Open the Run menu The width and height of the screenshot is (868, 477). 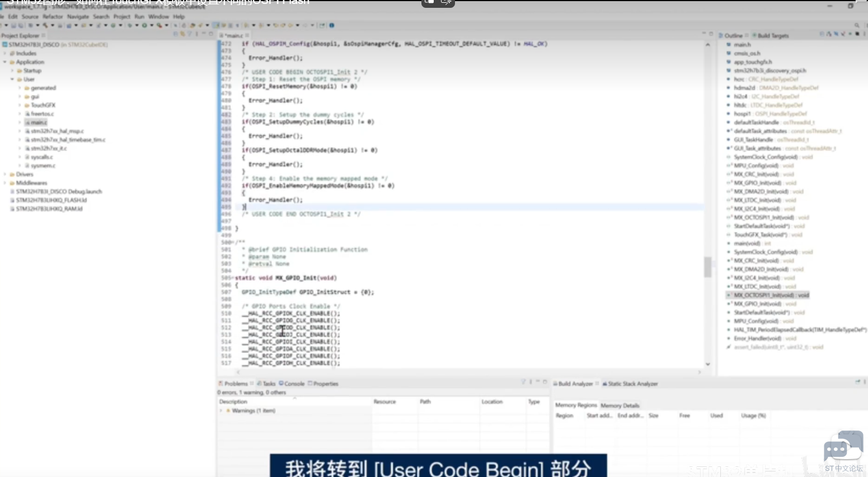tap(139, 17)
